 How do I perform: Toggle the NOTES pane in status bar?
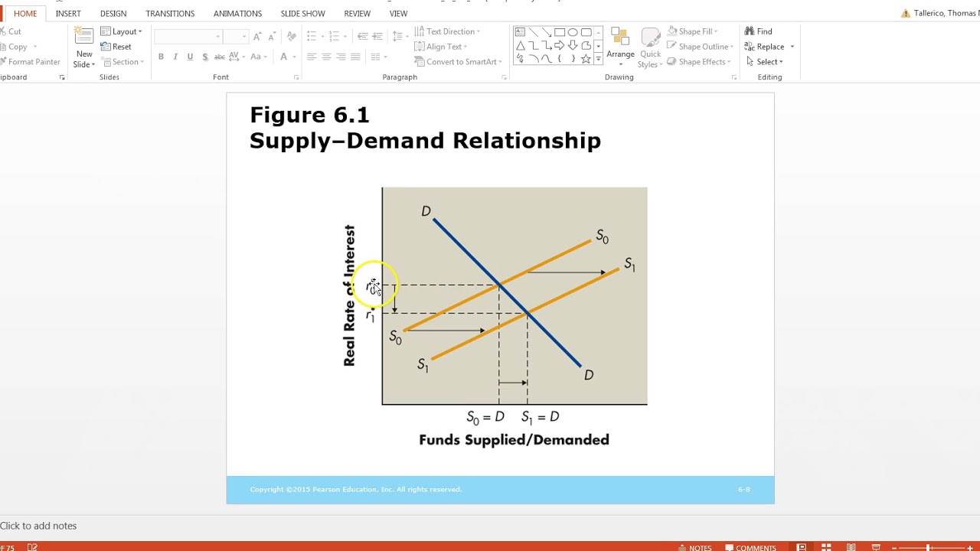(694, 547)
